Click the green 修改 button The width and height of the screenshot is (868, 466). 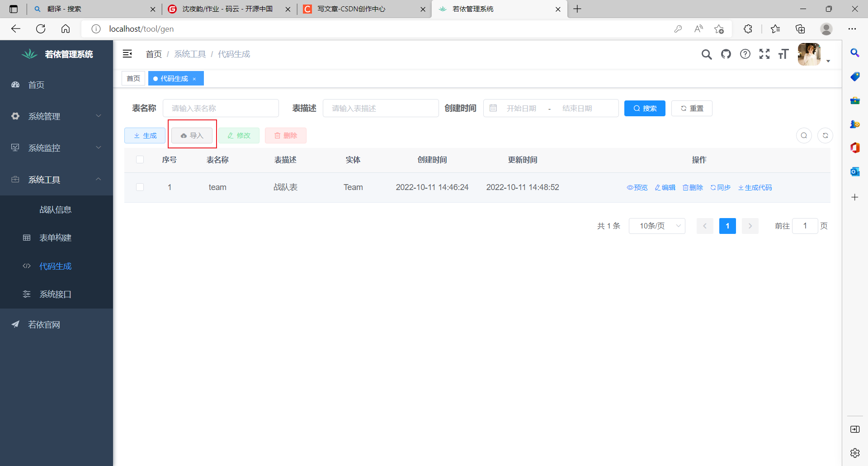point(239,135)
